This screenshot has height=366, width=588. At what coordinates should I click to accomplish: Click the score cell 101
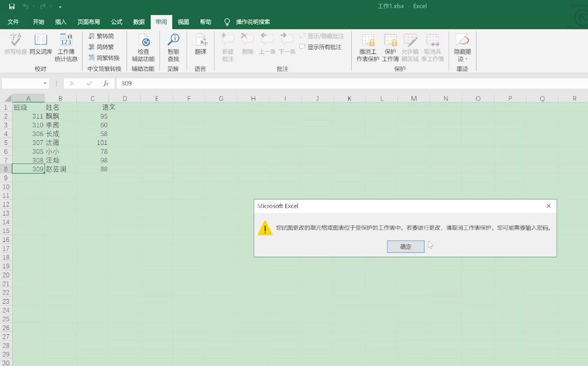[x=93, y=143]
